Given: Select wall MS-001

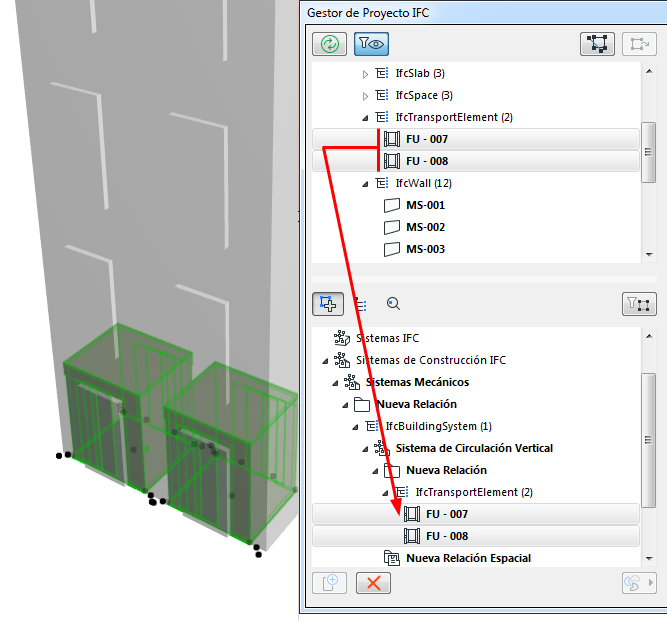Looking at the screenshot, I should click(425, 205).
